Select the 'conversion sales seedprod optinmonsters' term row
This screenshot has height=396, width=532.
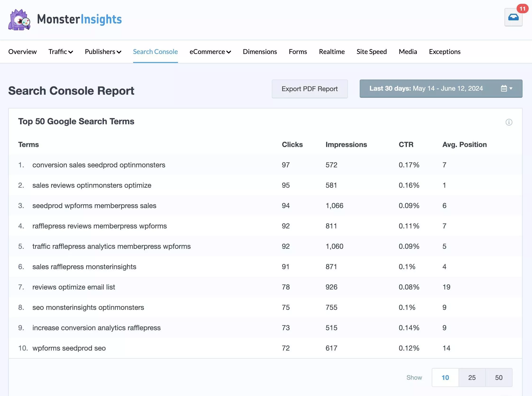point(99,165)
